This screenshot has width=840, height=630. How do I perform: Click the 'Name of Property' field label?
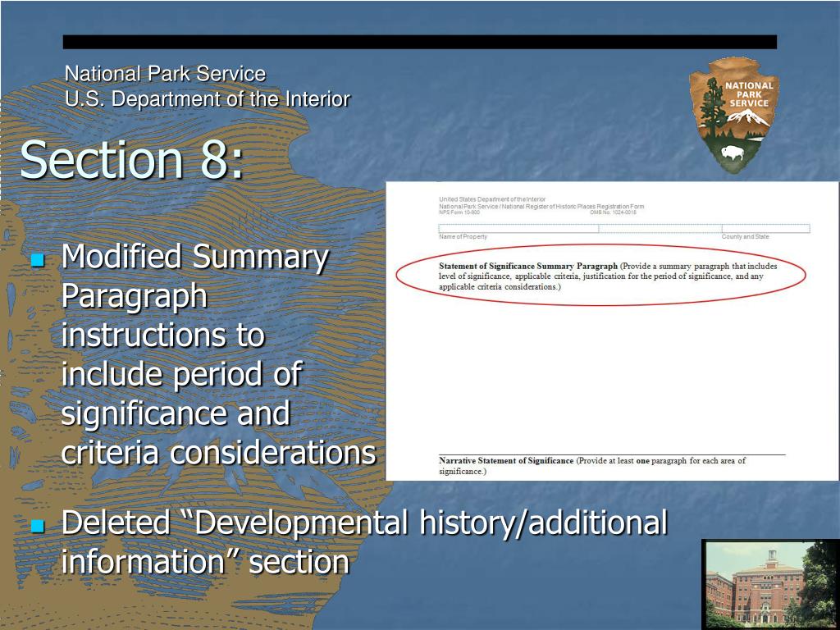pos(463,236)
